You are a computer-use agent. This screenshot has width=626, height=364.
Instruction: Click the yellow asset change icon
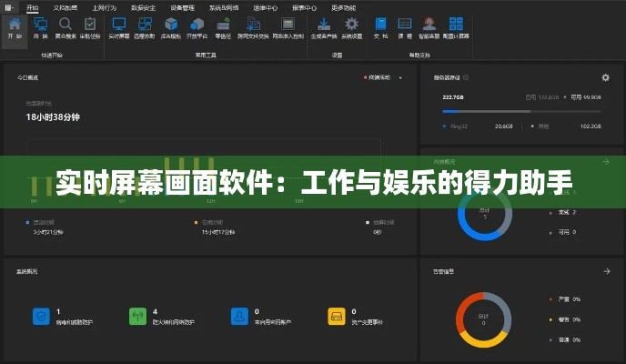click(335, 317)
